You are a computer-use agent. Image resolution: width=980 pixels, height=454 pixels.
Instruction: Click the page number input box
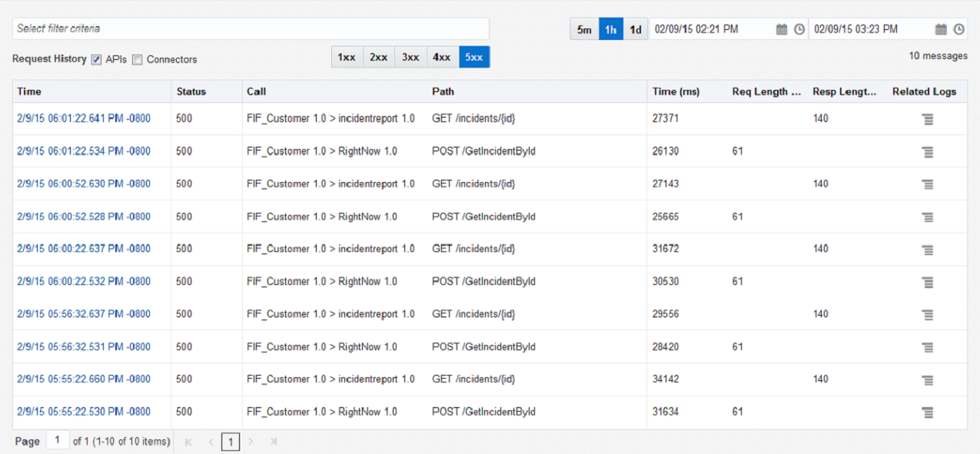pyautogui.click(x=57, y=441)
